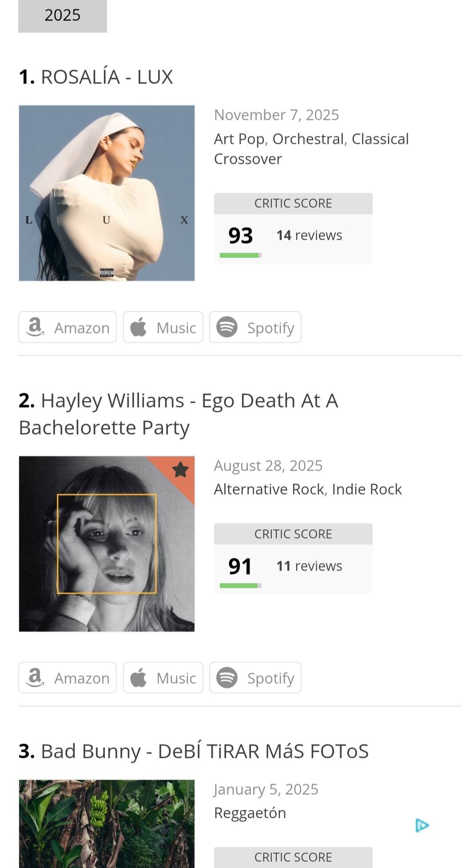Open the Art Pop genre link

tap(239, 139)
